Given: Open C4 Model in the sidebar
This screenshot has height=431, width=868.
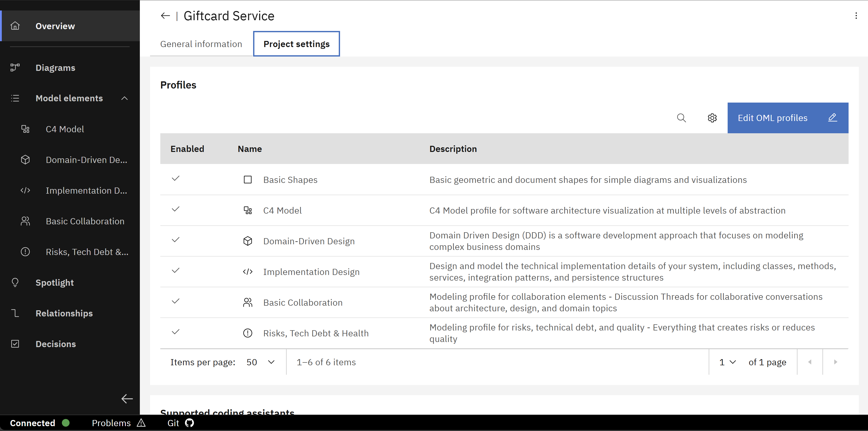Looking at the screenshot, I should click(70, 129).
